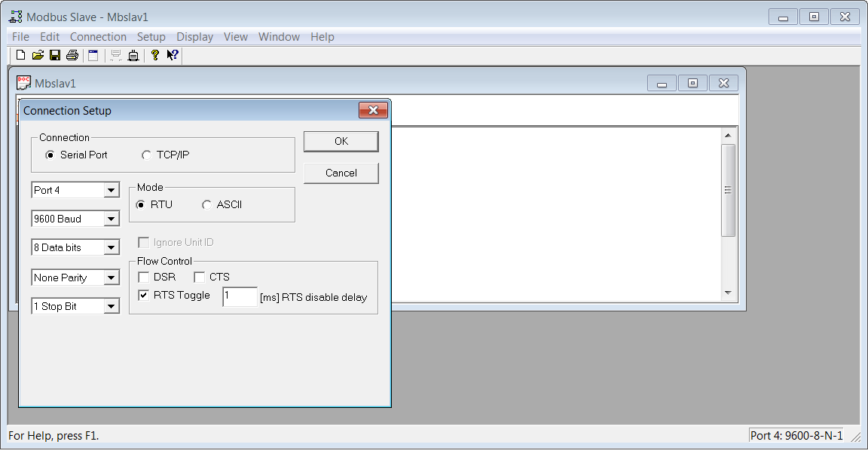Click the Cancel button

(341, 173)
